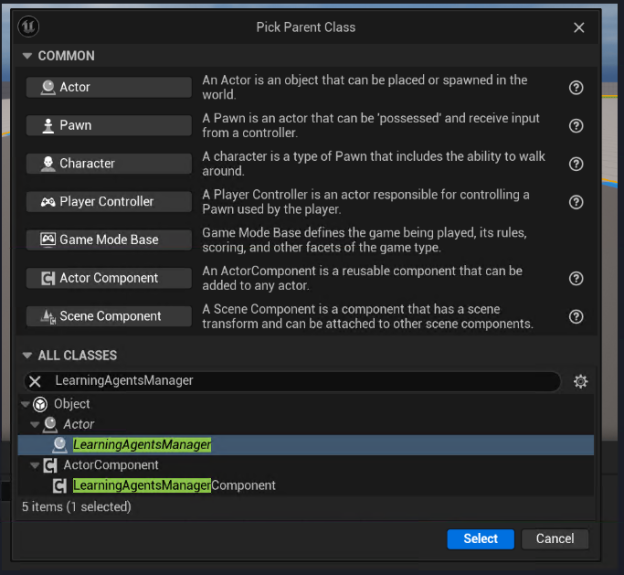Open help for the Pawn class
Image resolution: width=624 pixels, height=575 pixels.
[x=576, y=126]
